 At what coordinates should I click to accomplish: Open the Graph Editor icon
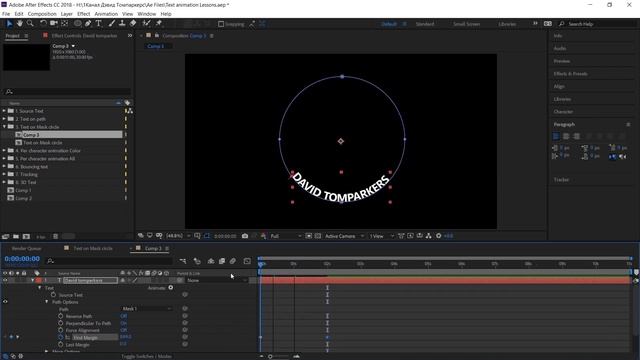click(247, 261)
